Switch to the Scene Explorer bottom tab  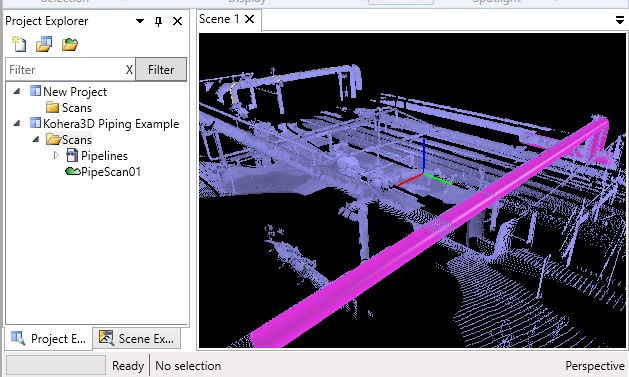[x=137, y=338]
